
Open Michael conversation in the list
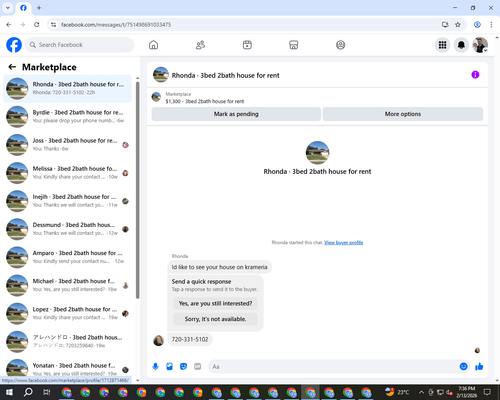(x=67, y=285)
